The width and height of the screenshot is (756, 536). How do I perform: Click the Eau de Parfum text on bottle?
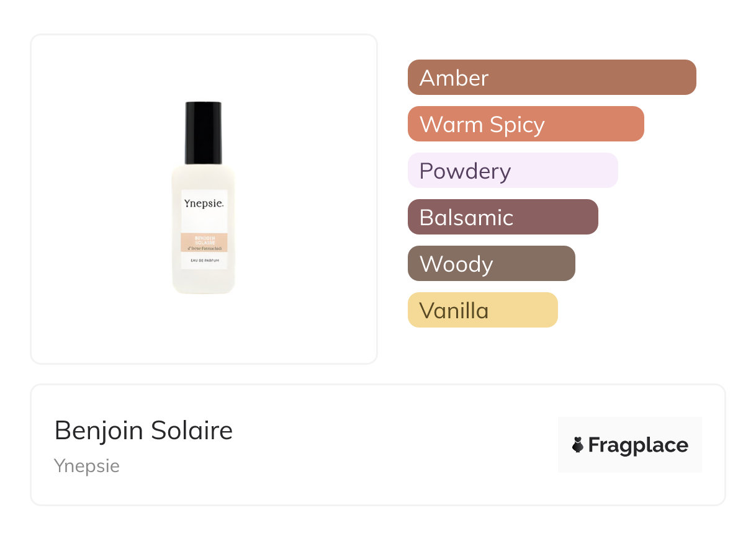(204, 260)
